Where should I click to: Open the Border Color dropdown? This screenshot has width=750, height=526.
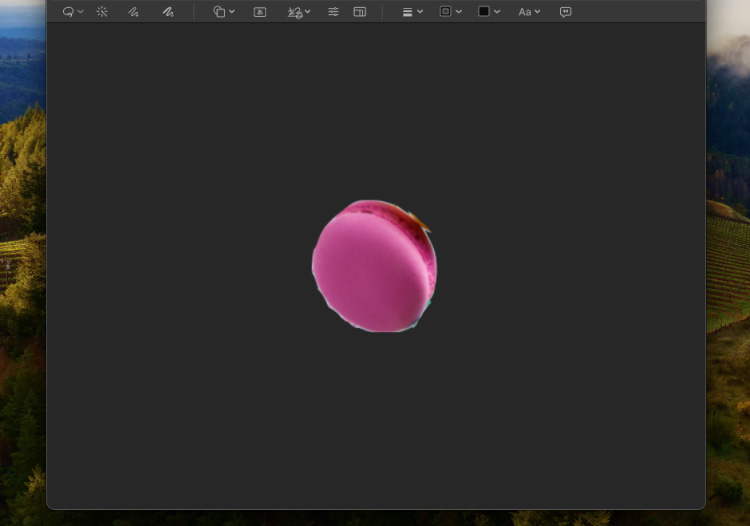450,12
